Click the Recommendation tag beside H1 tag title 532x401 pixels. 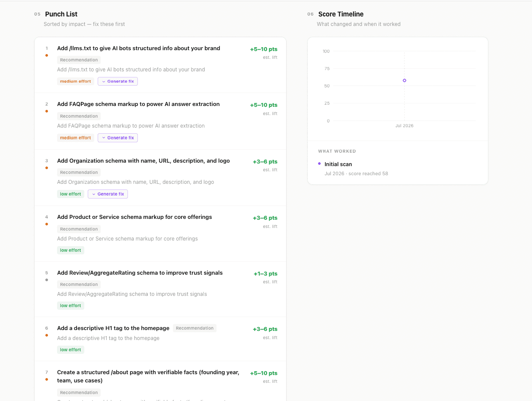point(194,328)
